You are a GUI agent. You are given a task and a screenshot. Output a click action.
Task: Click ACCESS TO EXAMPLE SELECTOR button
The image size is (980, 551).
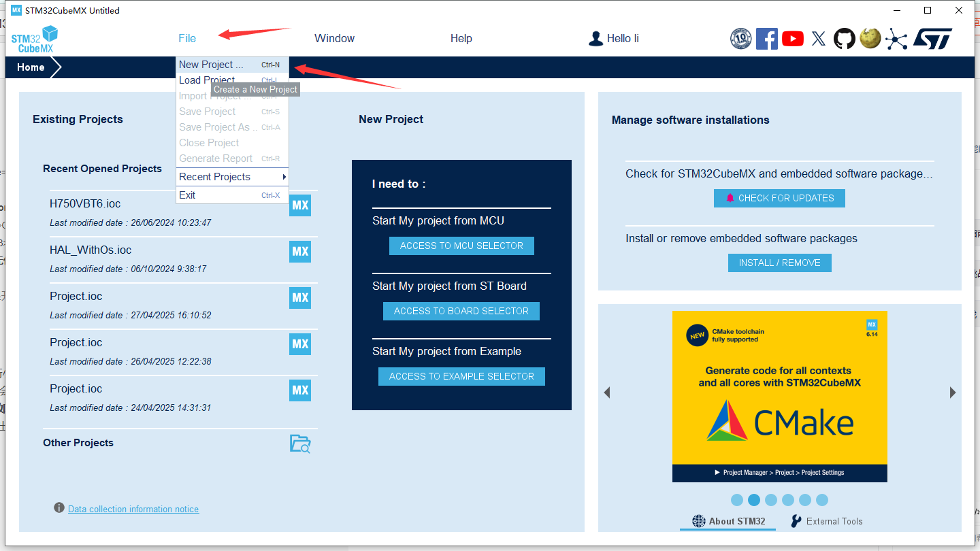pyautogui.click(x=461, y=376)
